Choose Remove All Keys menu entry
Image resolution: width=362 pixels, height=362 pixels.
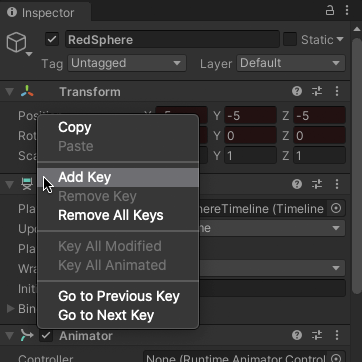pos(111,215)
